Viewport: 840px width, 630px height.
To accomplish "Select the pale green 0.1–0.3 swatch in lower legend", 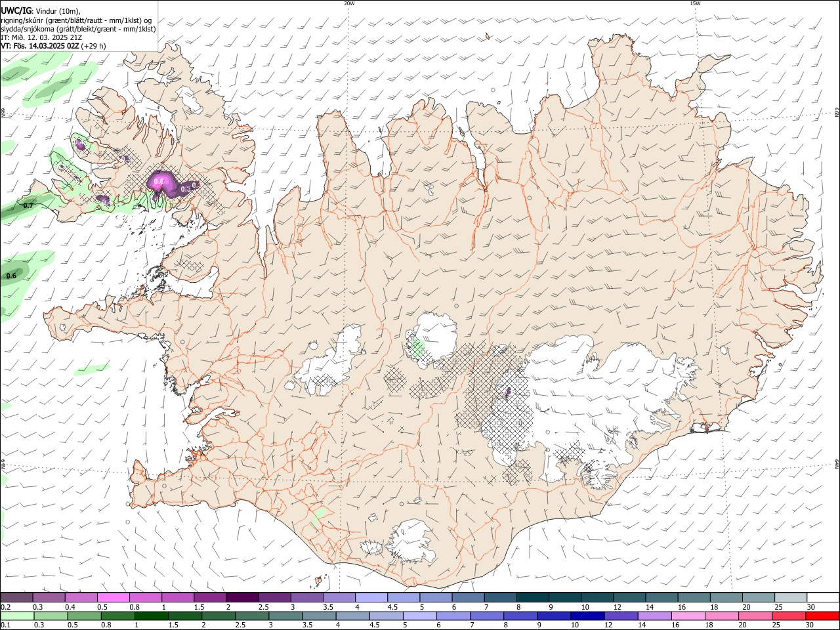I will [16, 616].
